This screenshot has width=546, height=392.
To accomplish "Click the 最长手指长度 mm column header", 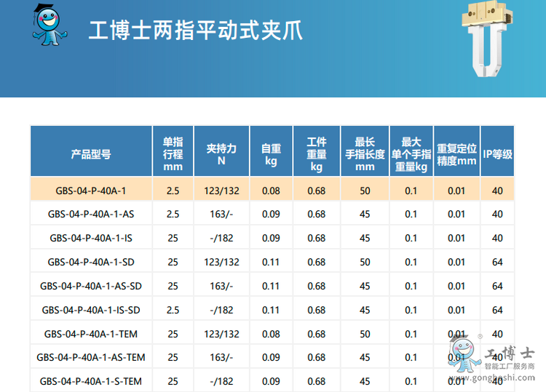I will tap(365, 154).
